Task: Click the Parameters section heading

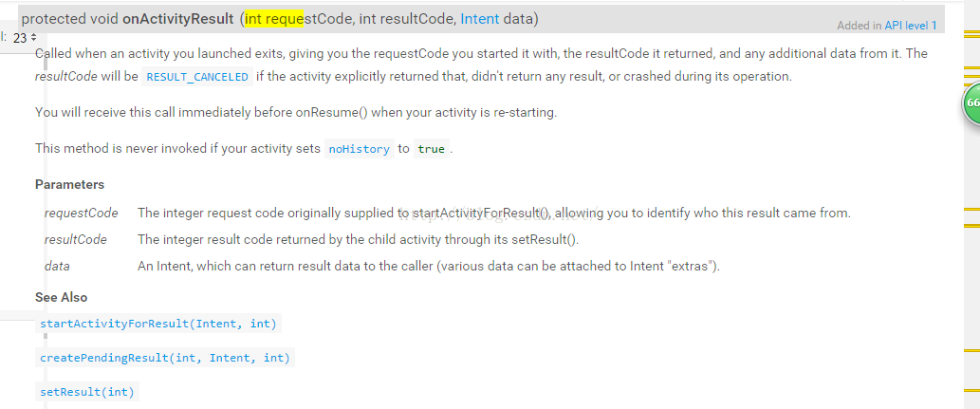Action: pos(69,184)
